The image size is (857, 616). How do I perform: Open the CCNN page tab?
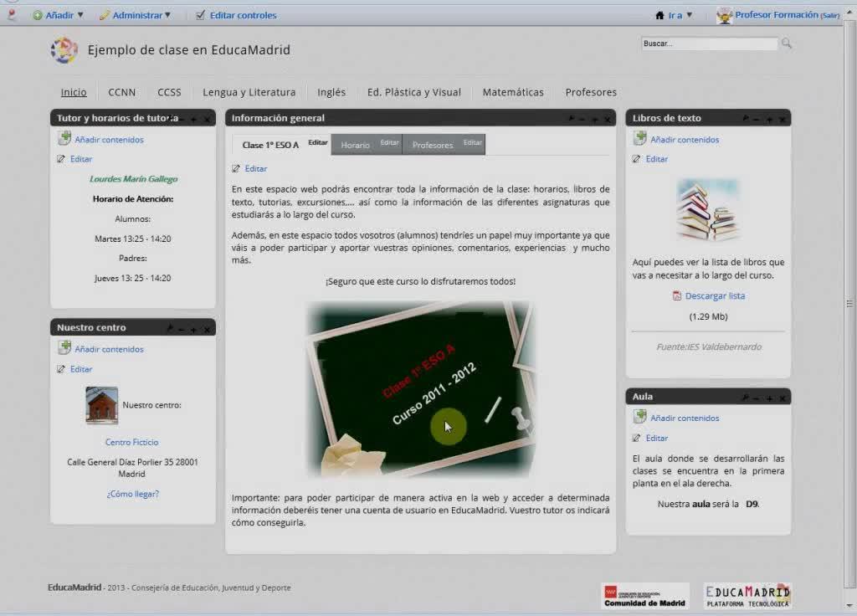tap(122, 92)
